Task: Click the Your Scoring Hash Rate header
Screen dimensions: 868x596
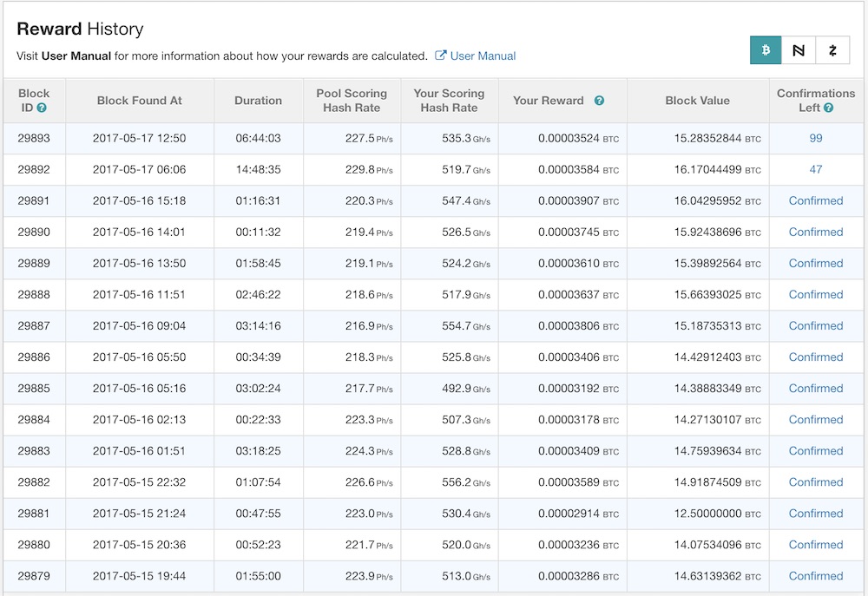Action: 449,101
